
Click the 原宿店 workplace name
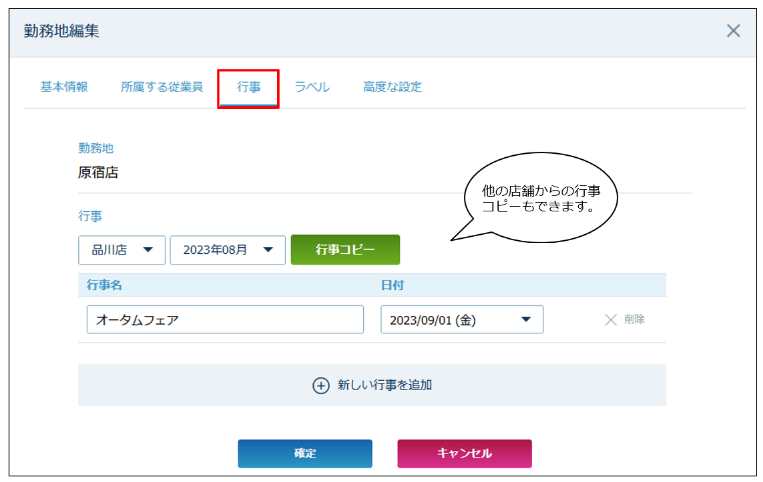(98, 173)
